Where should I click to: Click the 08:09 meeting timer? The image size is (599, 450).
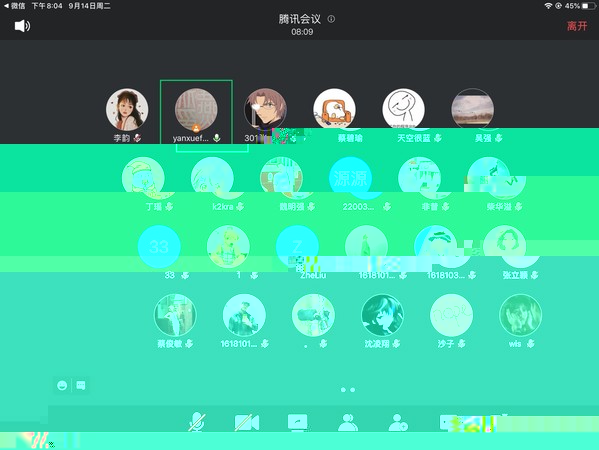302,32
